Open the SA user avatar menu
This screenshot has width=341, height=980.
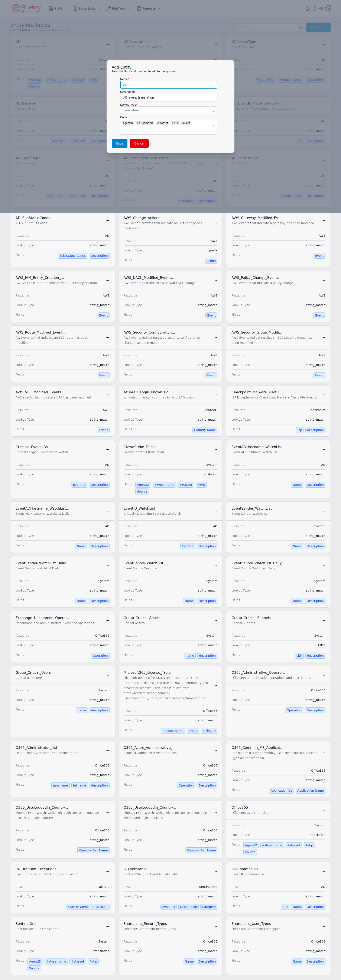328,8
